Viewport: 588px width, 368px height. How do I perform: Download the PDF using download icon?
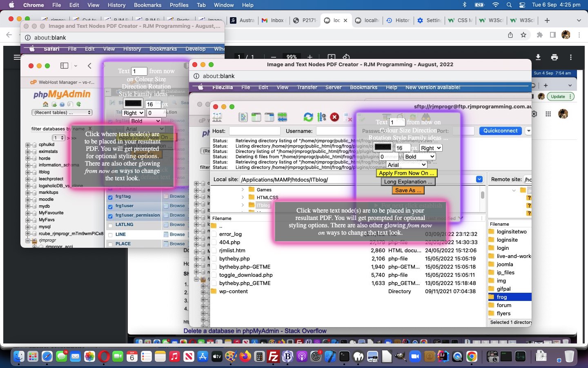click(538, 57)
